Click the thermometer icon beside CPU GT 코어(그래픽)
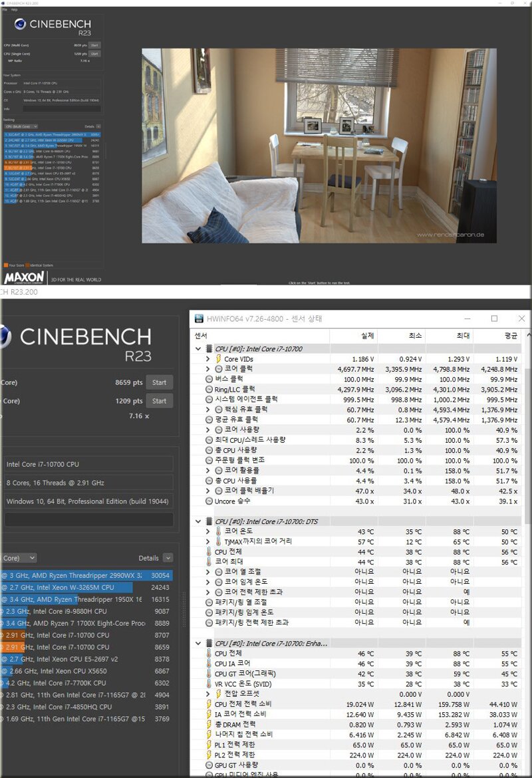This screenshot has height=778, width=532. [209, 674]
